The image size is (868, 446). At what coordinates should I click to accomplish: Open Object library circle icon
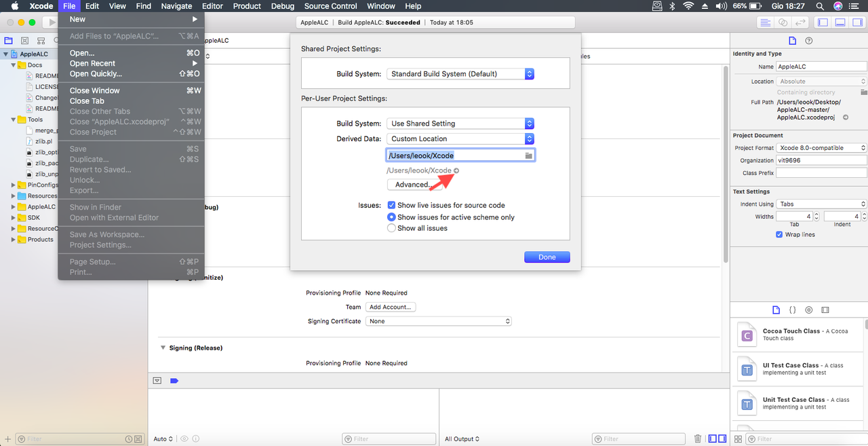coord(808,310)
